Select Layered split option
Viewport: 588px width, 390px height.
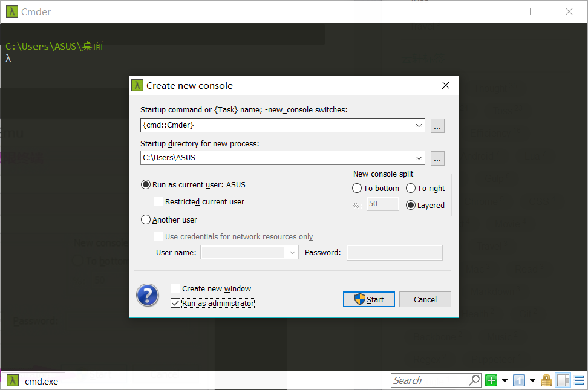(411, 205)
